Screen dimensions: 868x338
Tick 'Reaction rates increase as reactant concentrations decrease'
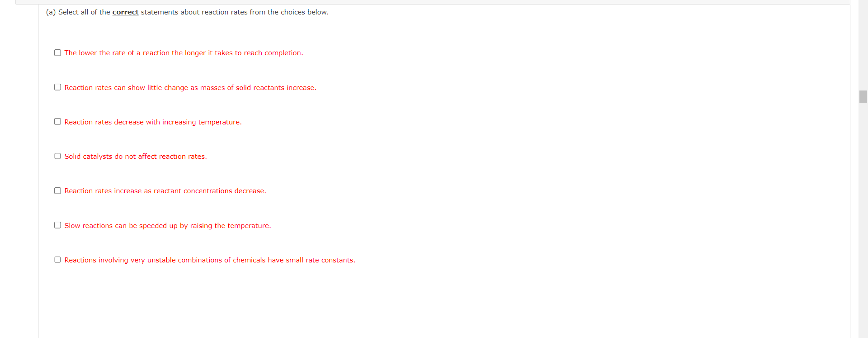click(x=57, y=190)
